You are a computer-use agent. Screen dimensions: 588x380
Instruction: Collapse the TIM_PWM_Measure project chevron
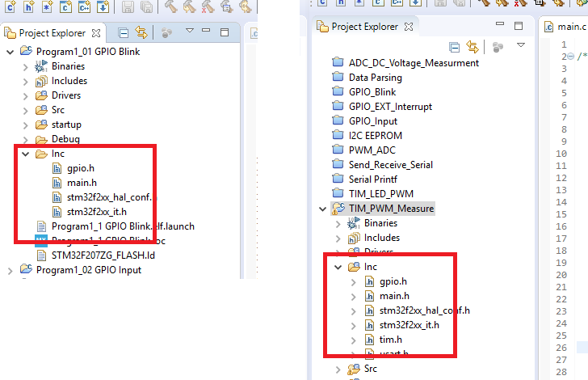(323, 209)
